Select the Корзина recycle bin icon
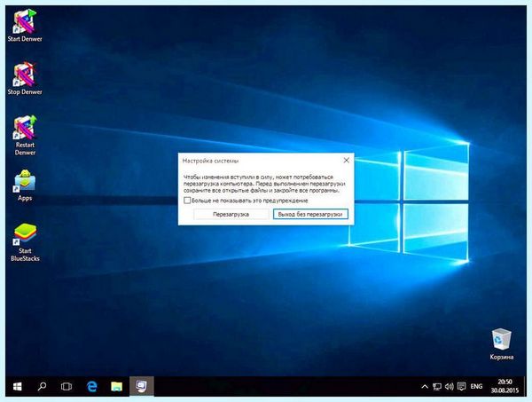532x402 pixels. pos(502,343)
